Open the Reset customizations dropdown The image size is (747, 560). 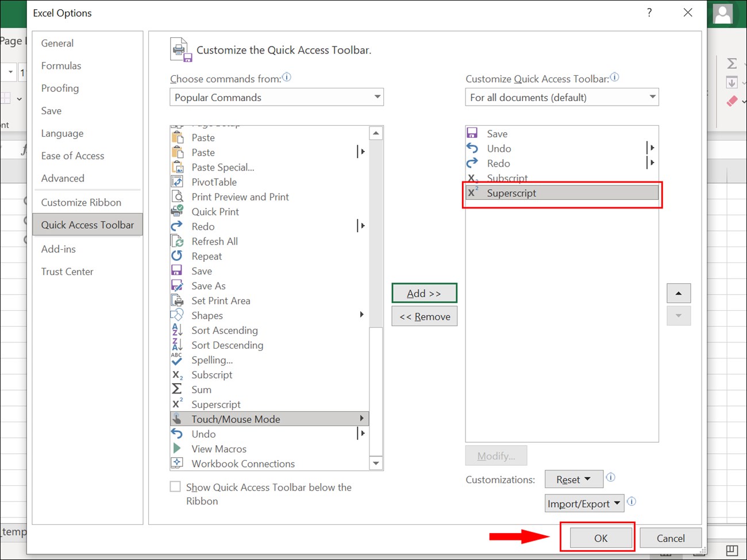[x=574, y=479]
